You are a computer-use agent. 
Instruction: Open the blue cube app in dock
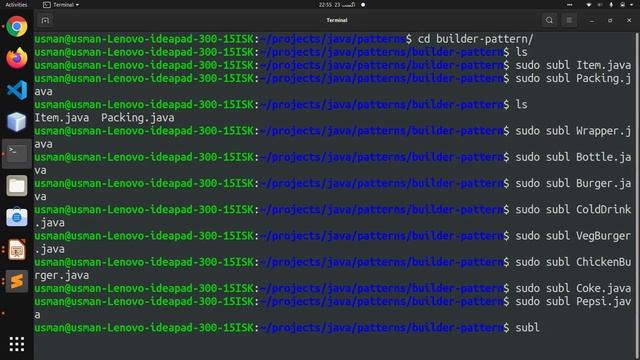point(17,122)
